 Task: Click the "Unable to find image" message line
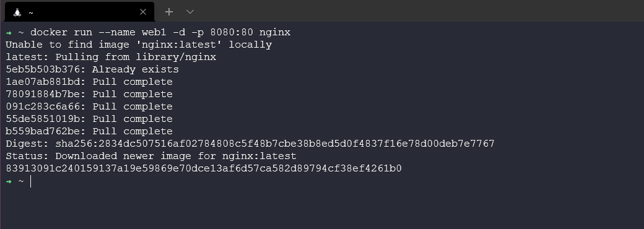[139, 45]
